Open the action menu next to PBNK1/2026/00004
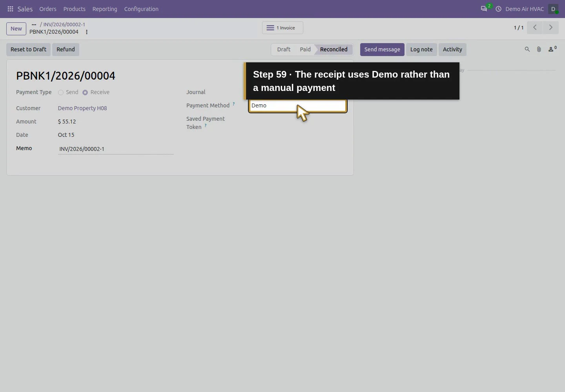 pyautogui.click(x=87, y=32)
